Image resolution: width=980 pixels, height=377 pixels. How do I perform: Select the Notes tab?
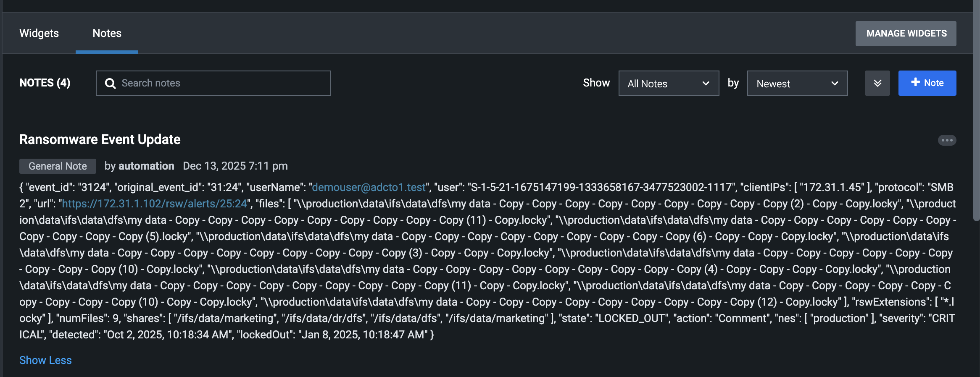tap(107, 33)
